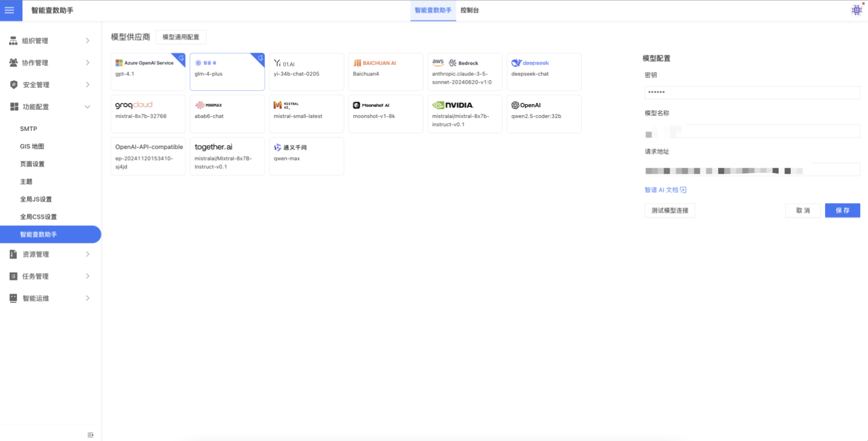Expand the 资源管理 menu chevron
Viewport: 868px width, 441px height.
pos(87,254)
